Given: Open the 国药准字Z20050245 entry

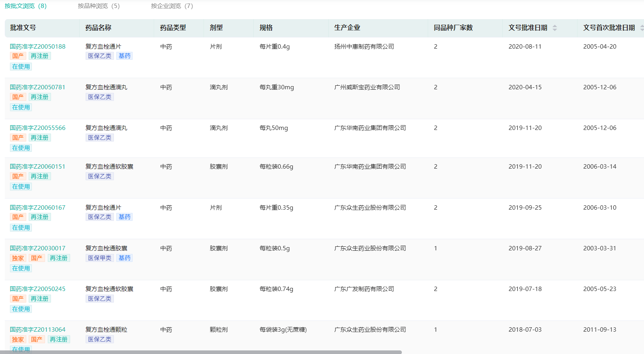Looking at the screenshot, I should click(x=38, y=289).
